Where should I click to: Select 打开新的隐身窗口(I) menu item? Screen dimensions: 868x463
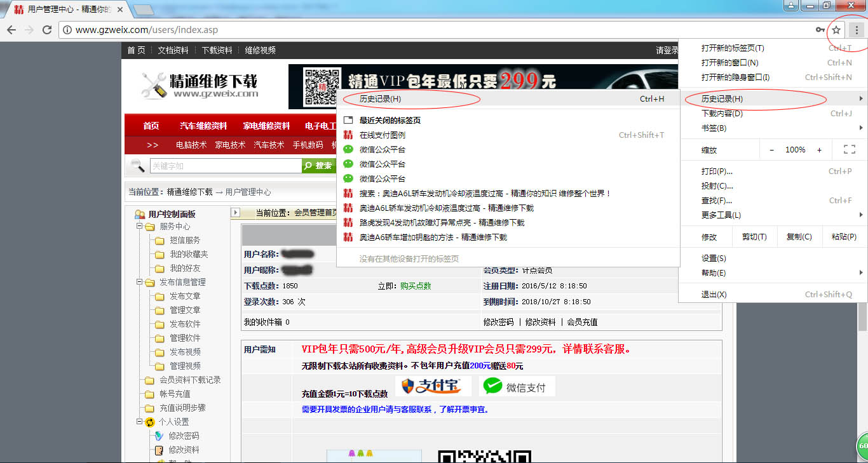point(735,77)
